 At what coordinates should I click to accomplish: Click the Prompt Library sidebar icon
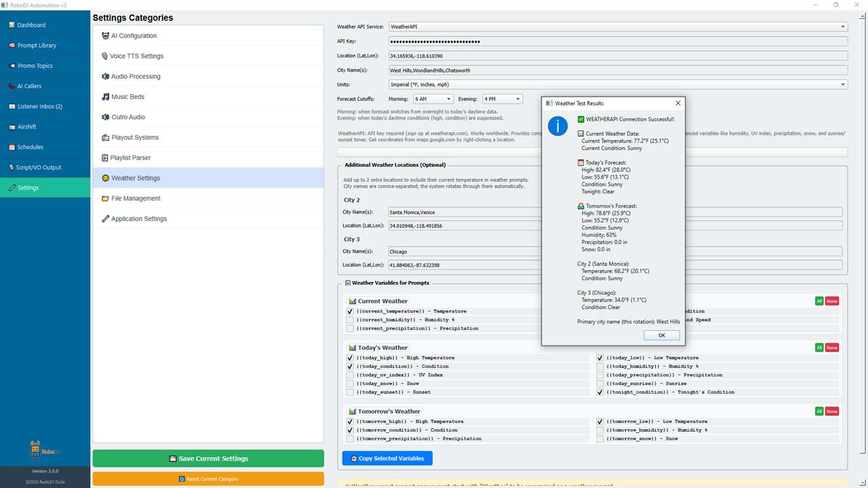coord(12,45)
